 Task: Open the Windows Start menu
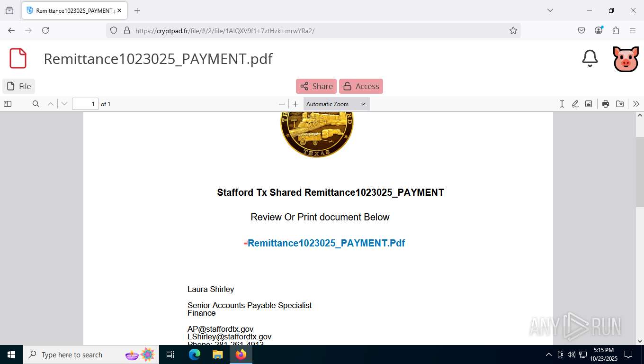(11, 355)
